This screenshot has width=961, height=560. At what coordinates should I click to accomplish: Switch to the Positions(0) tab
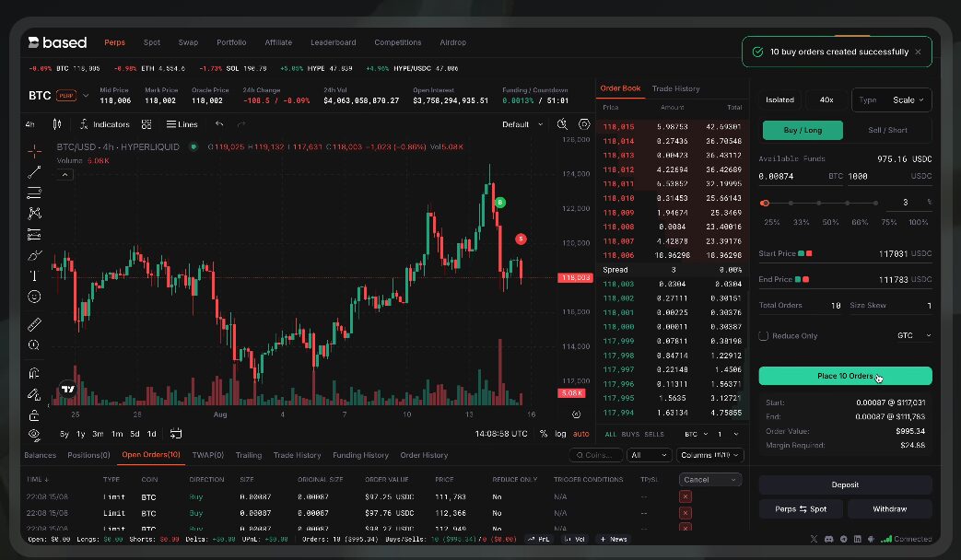[88, 455]
